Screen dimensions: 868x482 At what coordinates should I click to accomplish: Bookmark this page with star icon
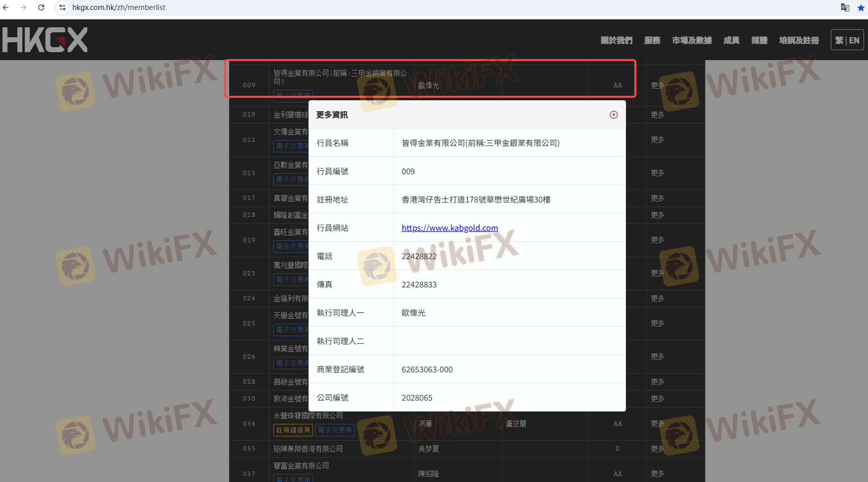pyautogui.click(x=861, y=7)
